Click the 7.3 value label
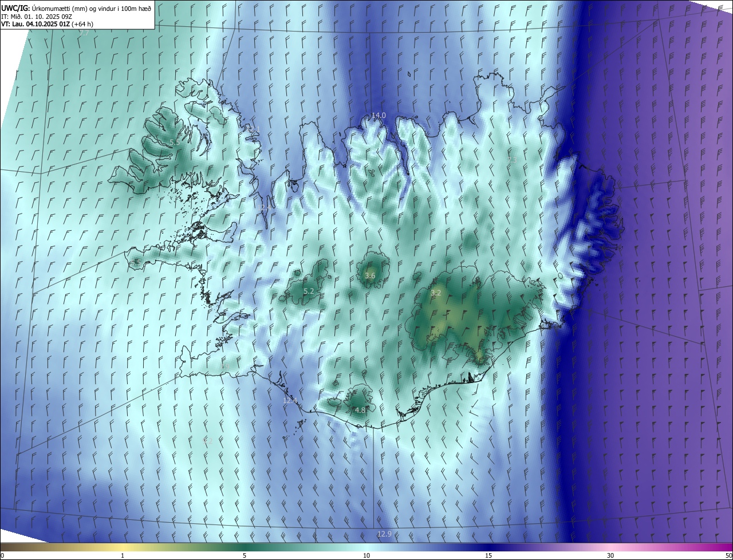The height and width of the screenshot is (560, 733). click(x=513, y=160)
